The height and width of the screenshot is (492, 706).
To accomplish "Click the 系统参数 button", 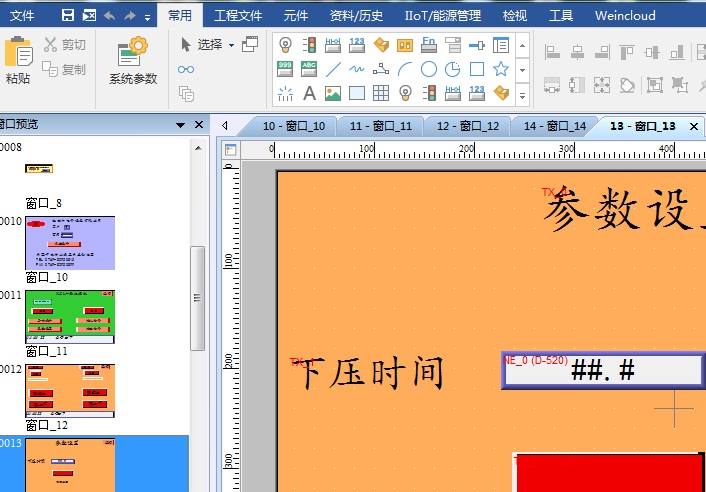I will [x=132, y=62].
